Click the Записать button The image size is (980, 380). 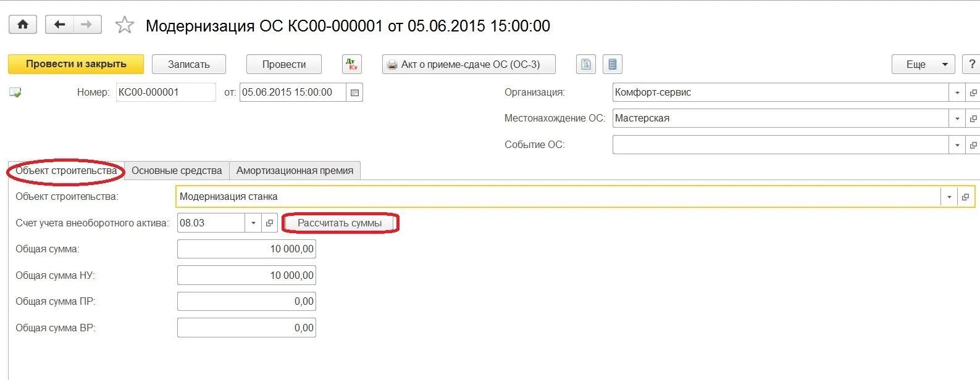[189, 64]
